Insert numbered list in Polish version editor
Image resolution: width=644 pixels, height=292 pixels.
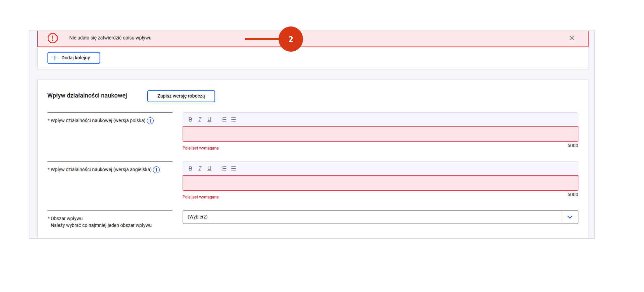pos(224,120)
